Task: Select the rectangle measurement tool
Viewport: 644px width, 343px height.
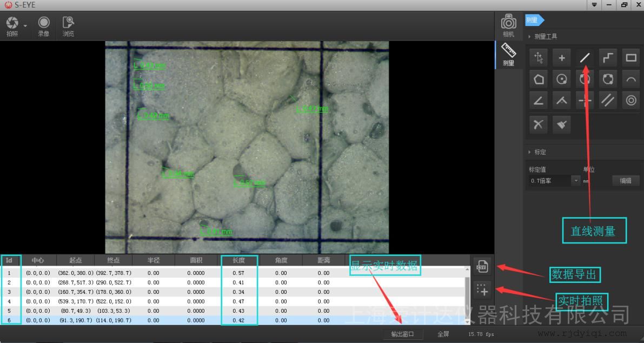Action: [x=630, y=58]
